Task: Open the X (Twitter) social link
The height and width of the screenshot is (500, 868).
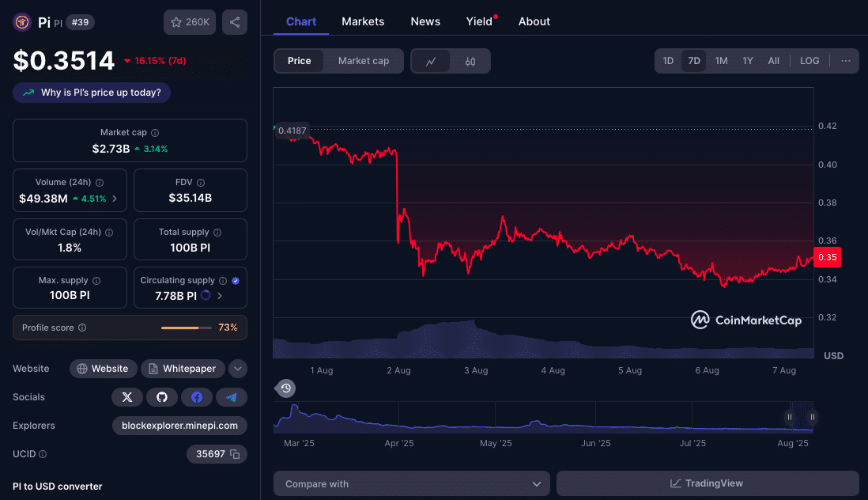Action: click(127, 397)
